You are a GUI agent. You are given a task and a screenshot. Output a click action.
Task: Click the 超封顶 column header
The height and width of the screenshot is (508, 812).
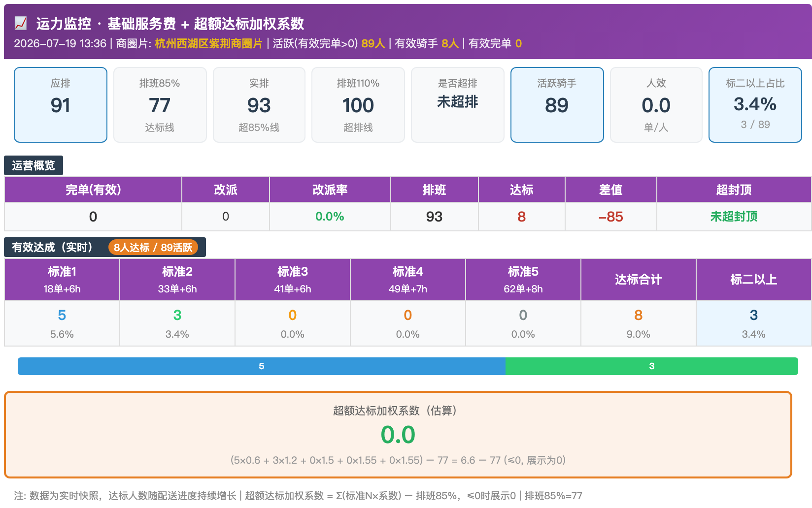[734, 190]
